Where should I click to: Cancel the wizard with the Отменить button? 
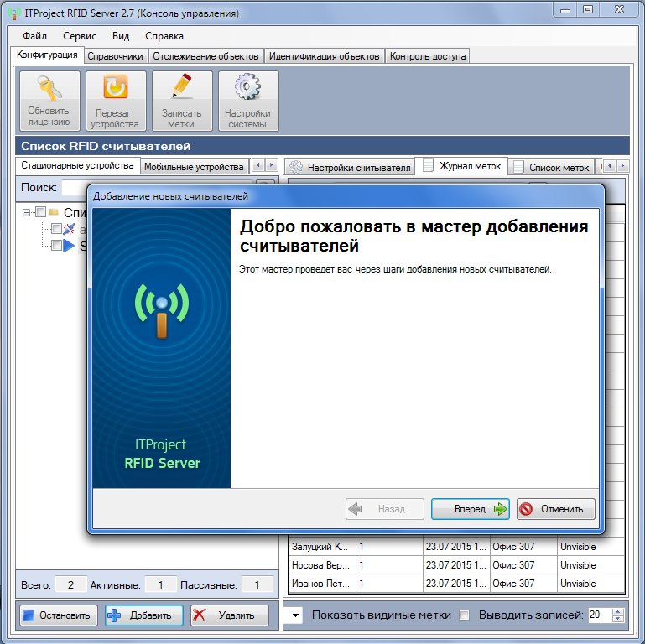coord(555,509)
